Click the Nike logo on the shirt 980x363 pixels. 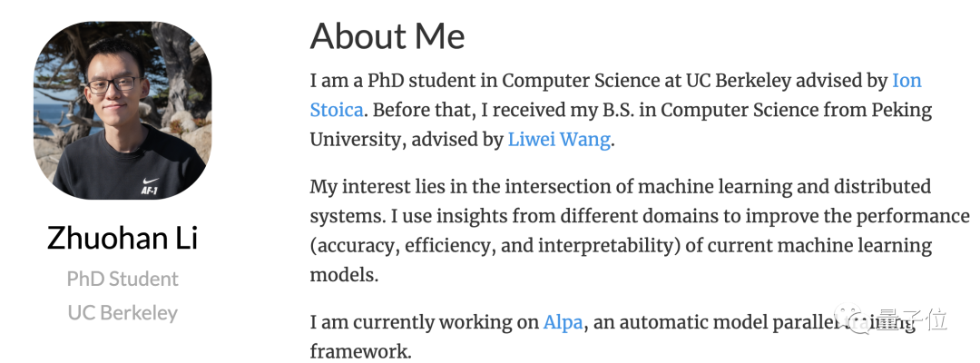click(150, 181)
